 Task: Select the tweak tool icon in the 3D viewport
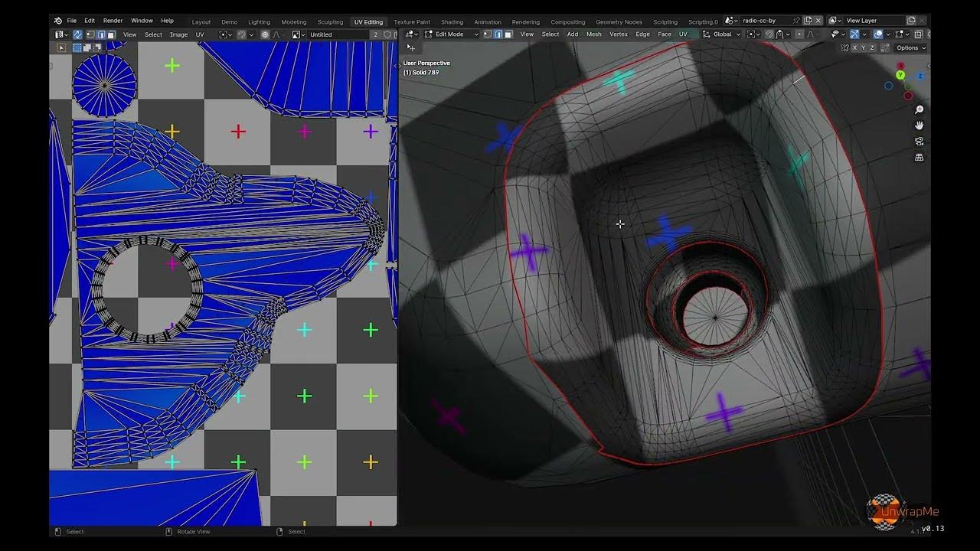(411, 47)
